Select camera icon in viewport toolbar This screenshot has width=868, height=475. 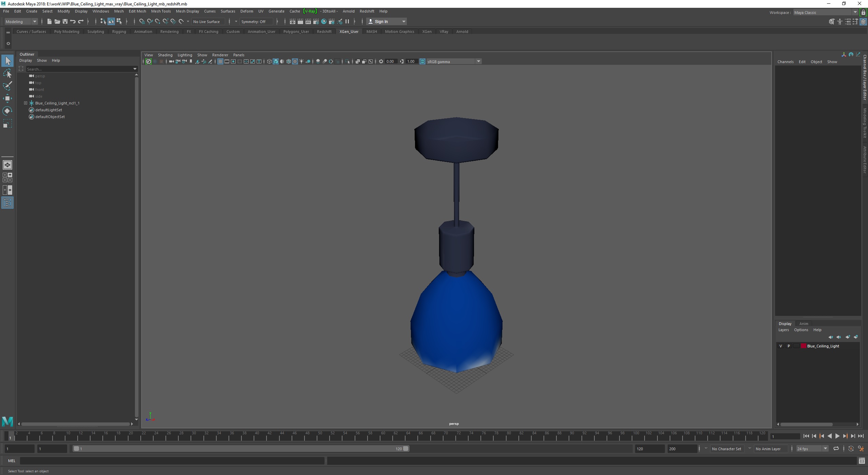point(171,61)
